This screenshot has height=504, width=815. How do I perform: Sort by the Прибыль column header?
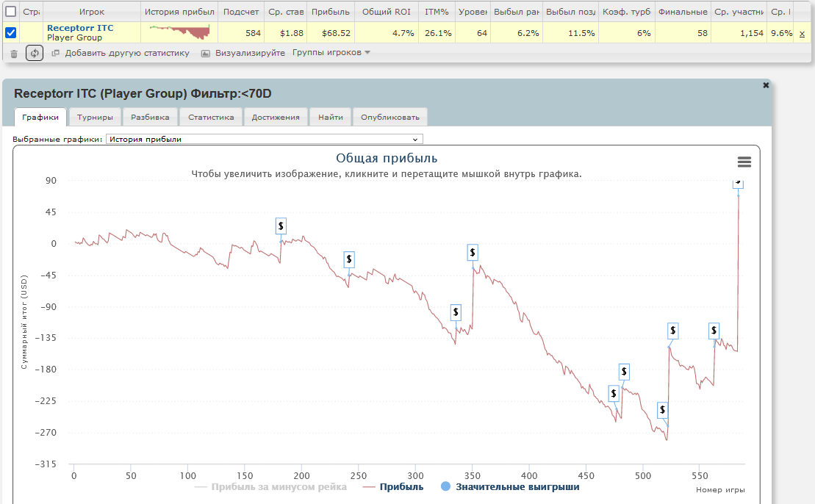pos(331,12)
